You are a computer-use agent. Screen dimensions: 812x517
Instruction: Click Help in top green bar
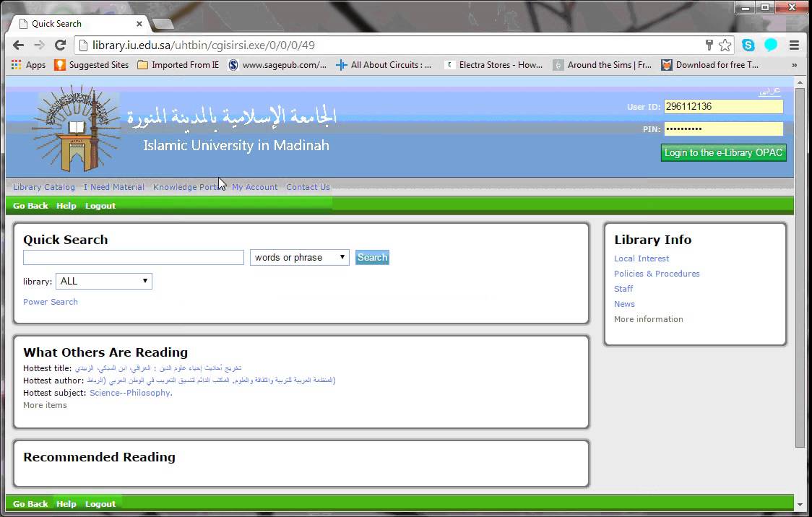(66, 206)
